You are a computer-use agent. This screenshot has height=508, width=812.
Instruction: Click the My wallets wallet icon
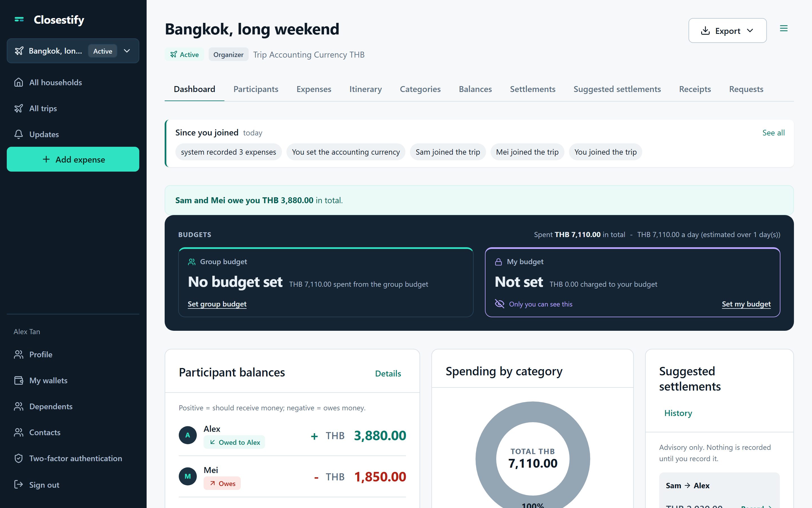[19, 380]
